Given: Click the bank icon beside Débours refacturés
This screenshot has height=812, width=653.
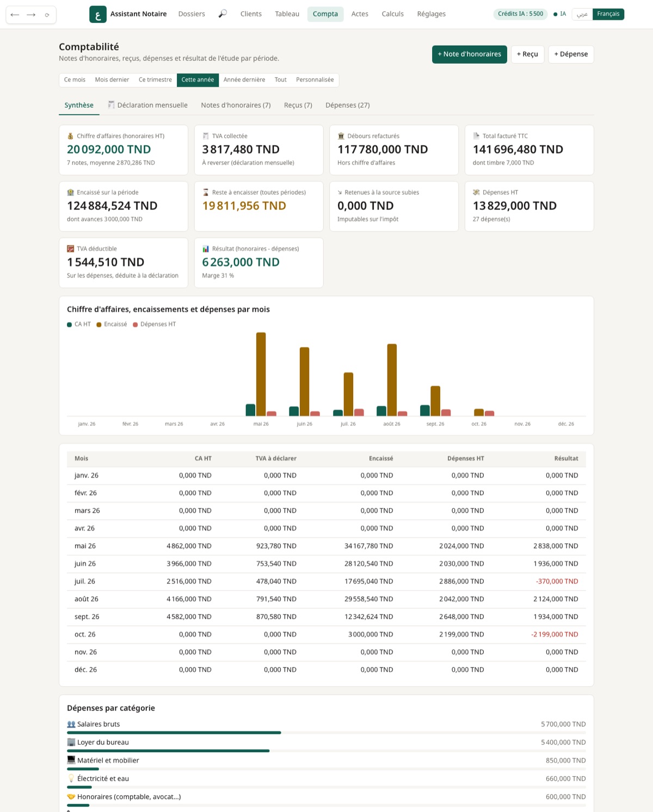Looking at the screenshot, I should pyautogui.click(x=341, y=136).
